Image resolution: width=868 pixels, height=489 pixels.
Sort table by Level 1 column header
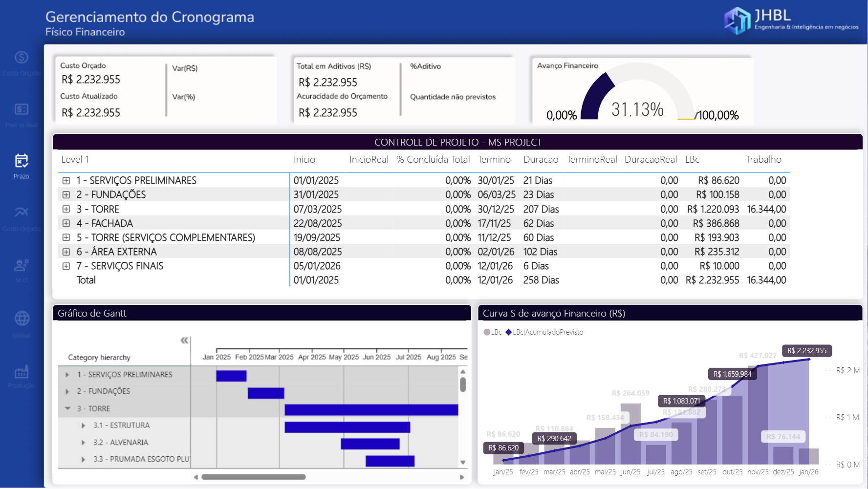(x=75, y=159)
